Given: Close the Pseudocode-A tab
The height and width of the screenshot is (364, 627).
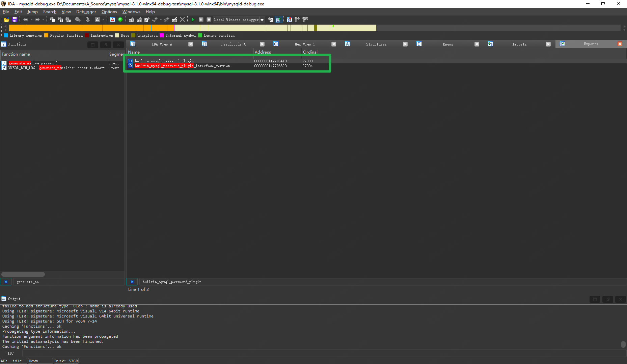Looking at the screenshot, I should click(262, 44).
